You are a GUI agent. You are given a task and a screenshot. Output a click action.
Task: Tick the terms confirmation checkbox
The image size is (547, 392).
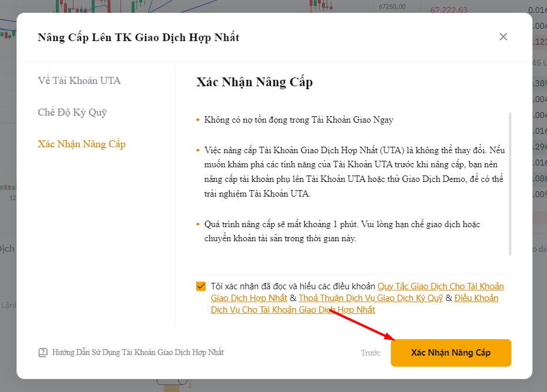point(201,286)
